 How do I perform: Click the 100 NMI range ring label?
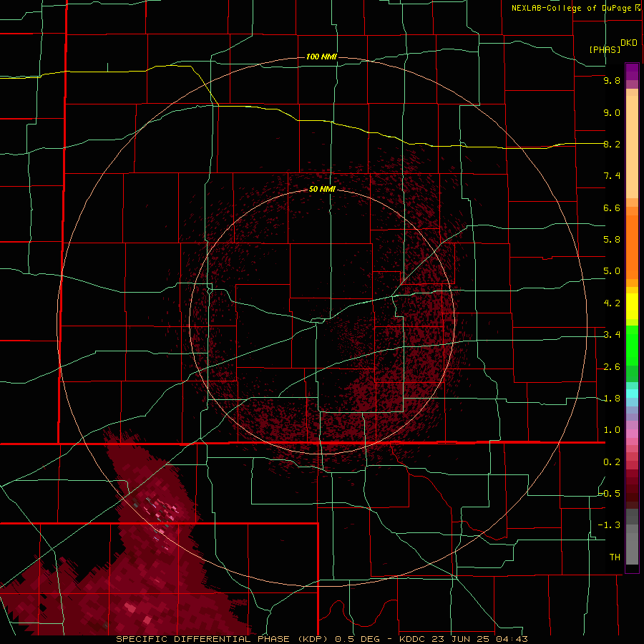tap(321, 57)
